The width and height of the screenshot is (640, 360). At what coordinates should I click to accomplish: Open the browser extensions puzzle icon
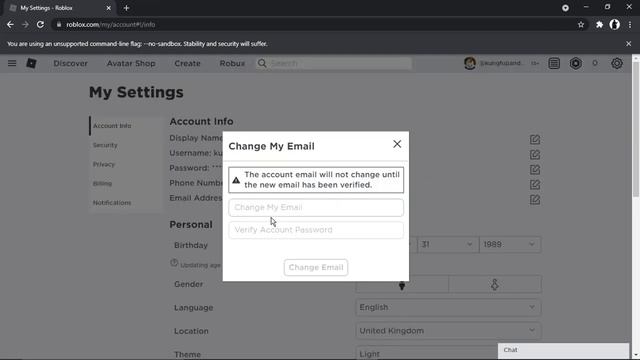[599, 25]
